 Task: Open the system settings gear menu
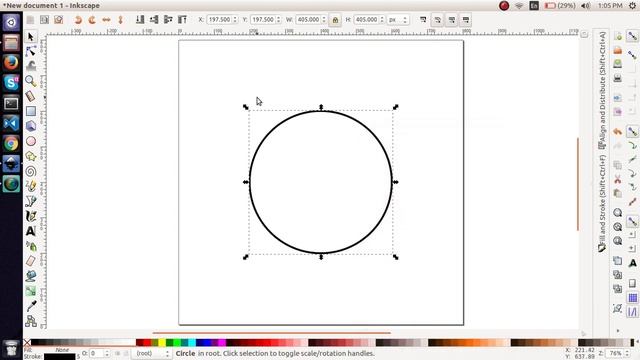pos(632,5)
